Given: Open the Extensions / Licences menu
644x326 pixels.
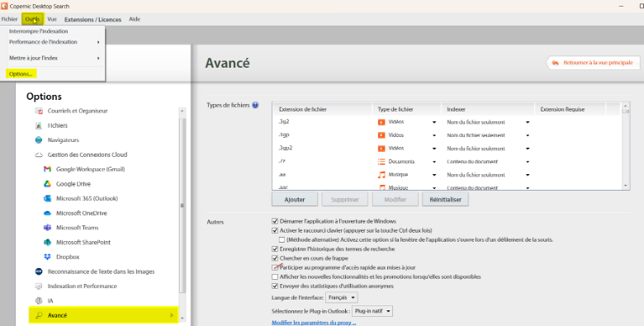Looking at the screenshot, I should coord(92,19).
